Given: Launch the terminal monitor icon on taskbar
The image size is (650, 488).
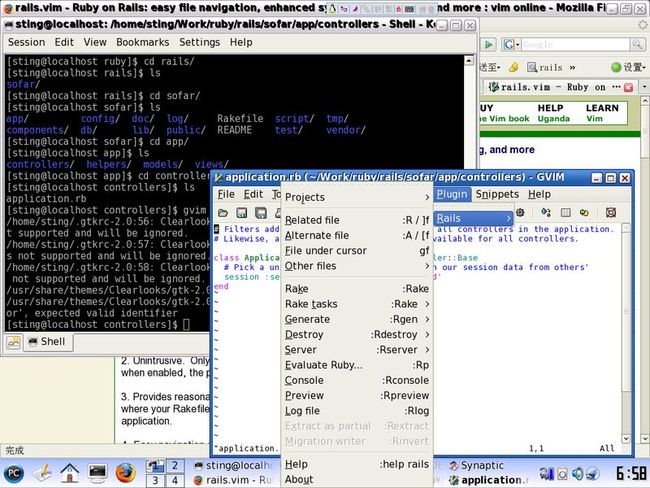Looking at the screenshot, I should coord(97,473).
